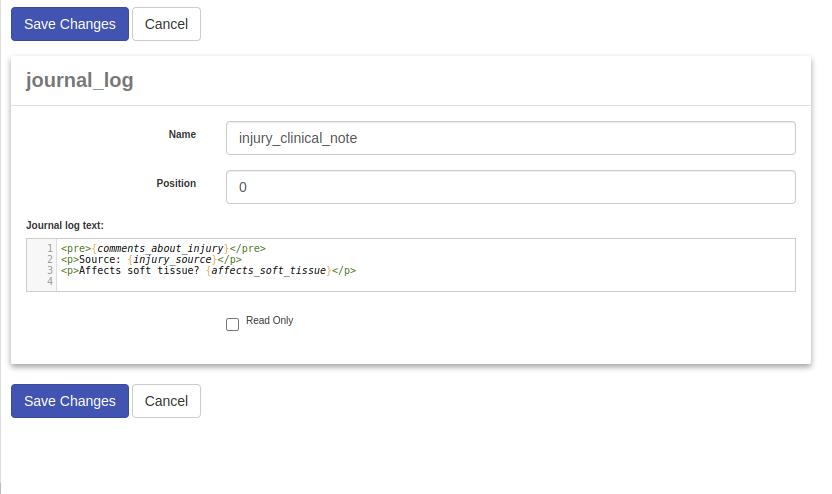
Task: Click the Journal log text label
Action: [x=65, y=225]
